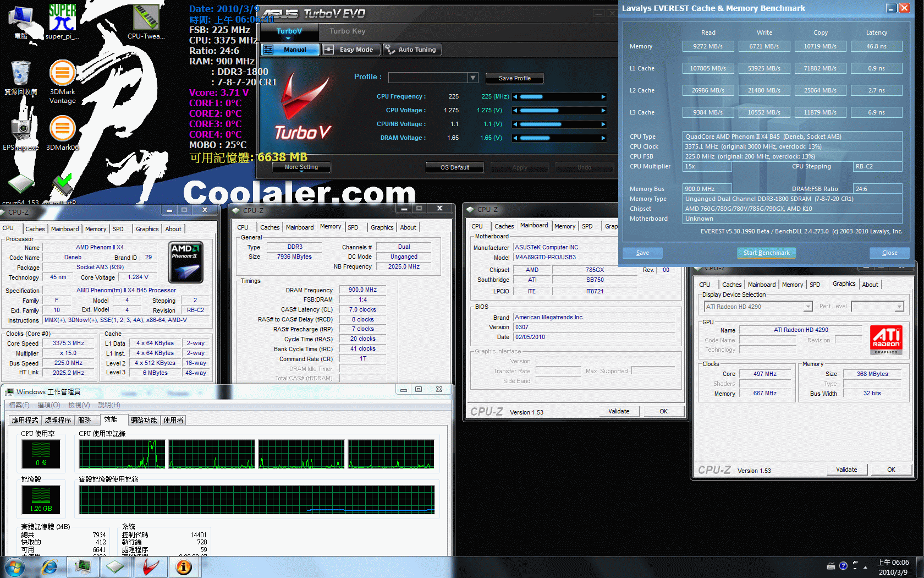Open the 3DMark06 desktop icon
Image resolution: width=924 pixels, height=578 pixels.
(62, 133)
